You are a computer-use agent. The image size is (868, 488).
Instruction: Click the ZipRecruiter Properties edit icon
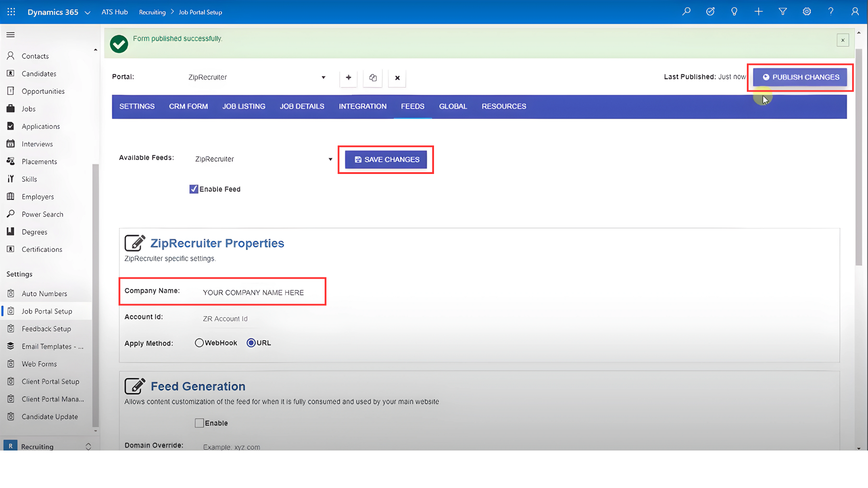tap(135, 243)
